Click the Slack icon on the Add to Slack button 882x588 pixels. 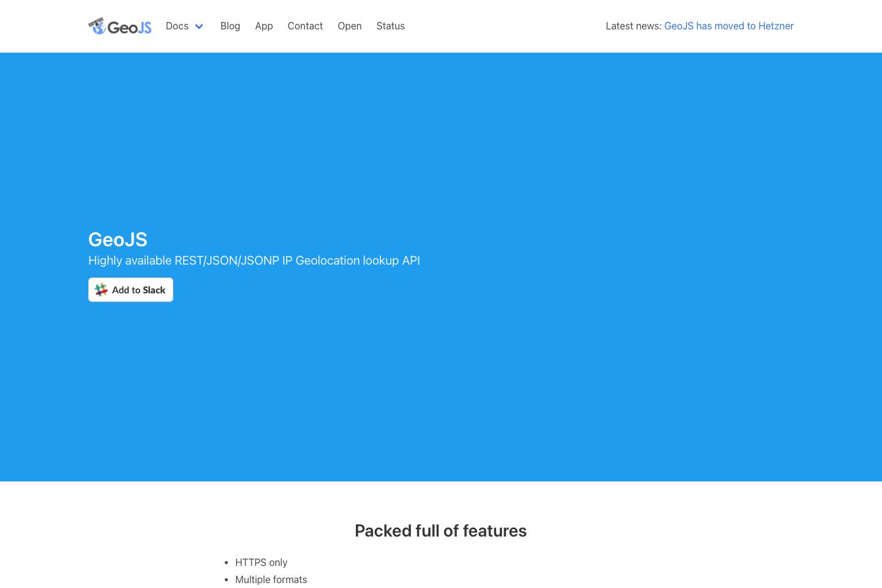tap(100, 289)
